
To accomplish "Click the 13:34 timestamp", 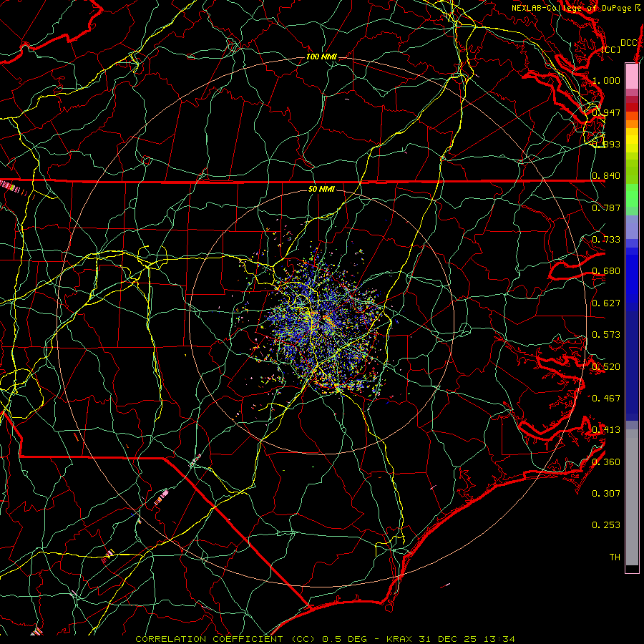I will (498, 639).
